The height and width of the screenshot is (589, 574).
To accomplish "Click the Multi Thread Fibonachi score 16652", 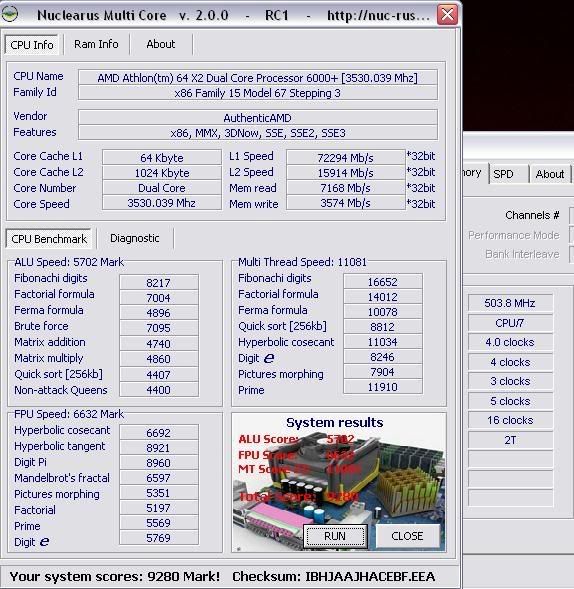I will pos(383,281).
